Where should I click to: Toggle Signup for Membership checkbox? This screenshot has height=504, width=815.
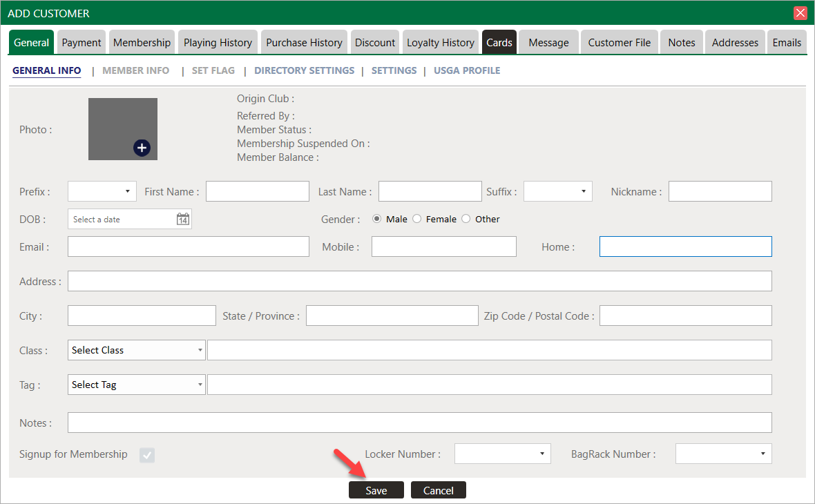click(x=147, y=454)
